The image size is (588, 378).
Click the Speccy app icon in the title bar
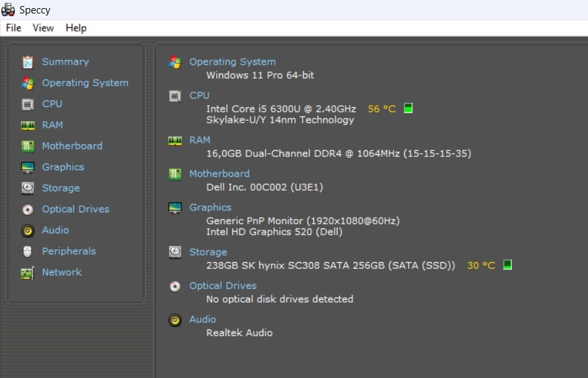(x=8, y=9)
